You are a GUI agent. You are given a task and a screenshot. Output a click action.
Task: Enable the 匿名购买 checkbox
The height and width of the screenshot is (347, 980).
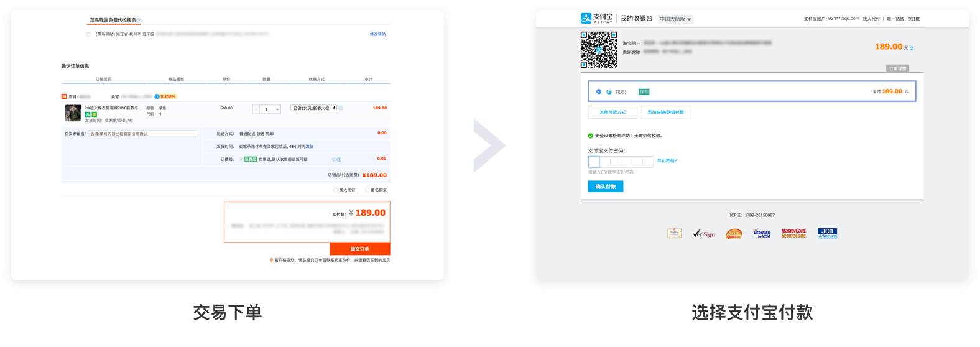pyautogui.click(x=367, y=190)
